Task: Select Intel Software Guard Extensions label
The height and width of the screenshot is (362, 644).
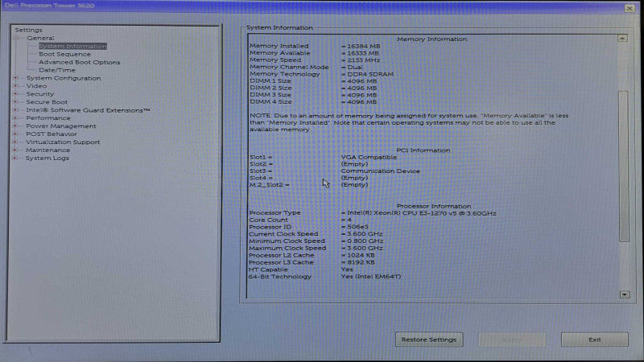Action: 89,110
